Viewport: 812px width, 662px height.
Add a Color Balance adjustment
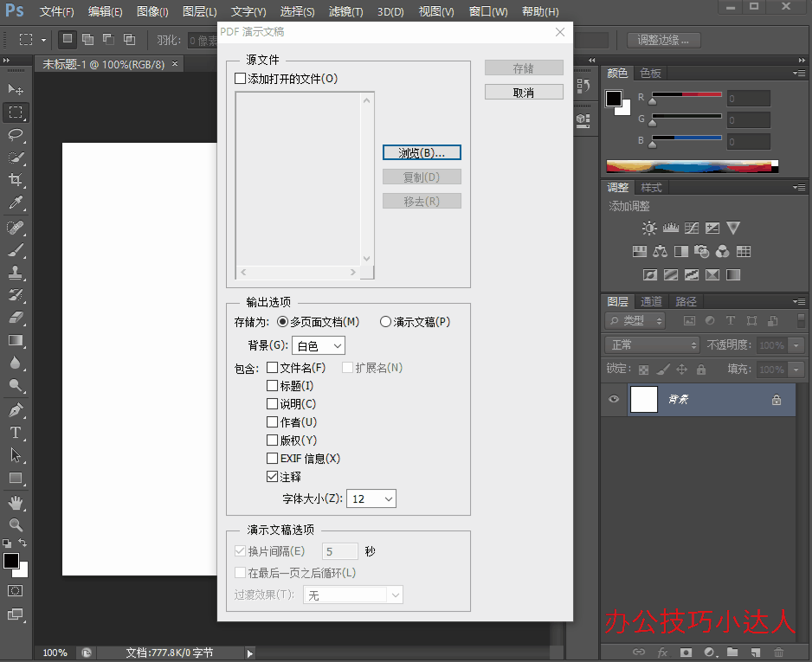pos(660,252)
